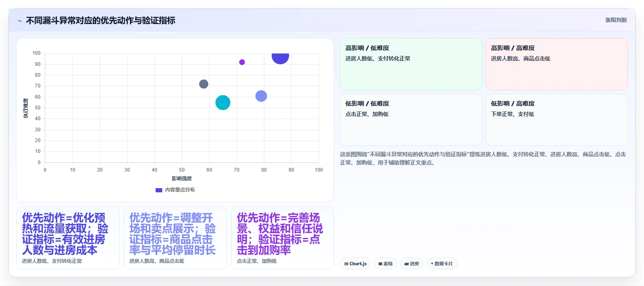This screenshot has width=644, height=286.
Task: Click the 下单正常、支付低 text
Action: pos(512,114)
